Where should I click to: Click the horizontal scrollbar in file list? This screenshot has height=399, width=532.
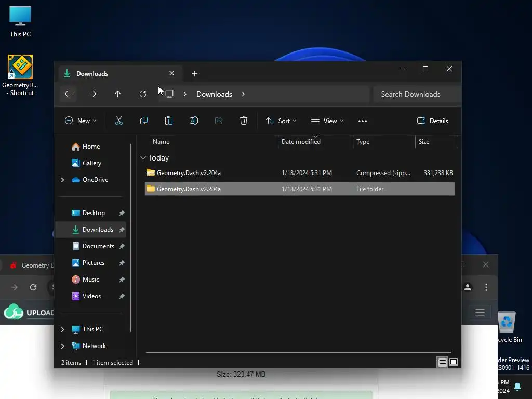coord(299,352)
